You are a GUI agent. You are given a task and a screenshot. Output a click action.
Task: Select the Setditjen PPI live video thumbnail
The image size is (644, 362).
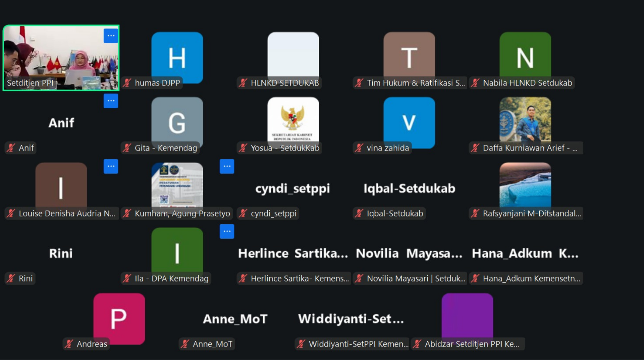(x=60, y=55)
